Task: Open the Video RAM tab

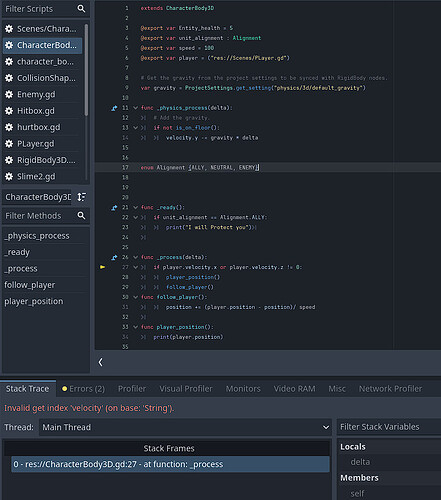Action: tap(294, 389)
